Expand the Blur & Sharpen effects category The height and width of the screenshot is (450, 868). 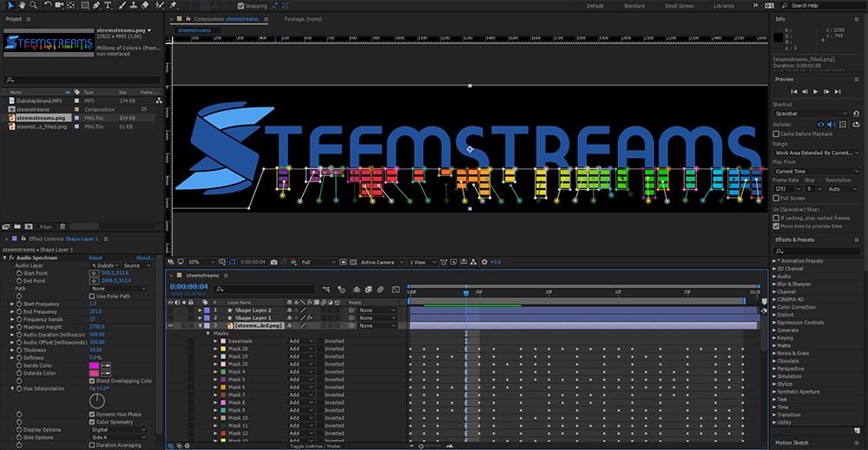pos(775,284)
